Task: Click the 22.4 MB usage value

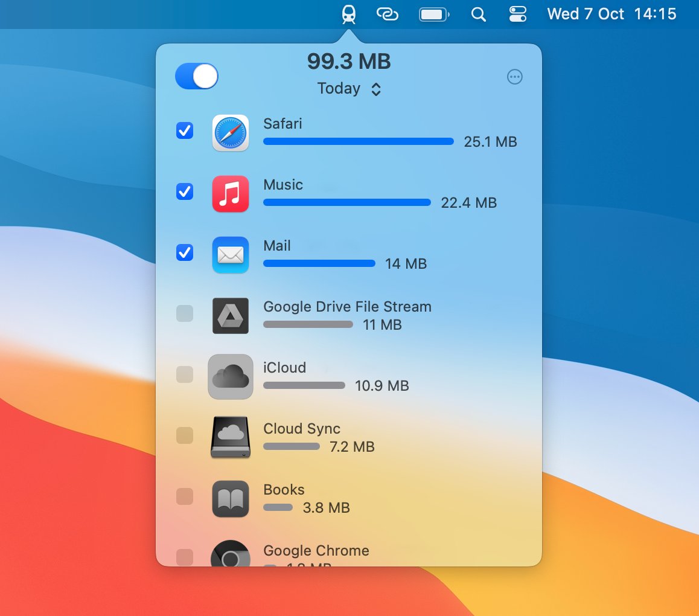Action: (x=469, y=203)
